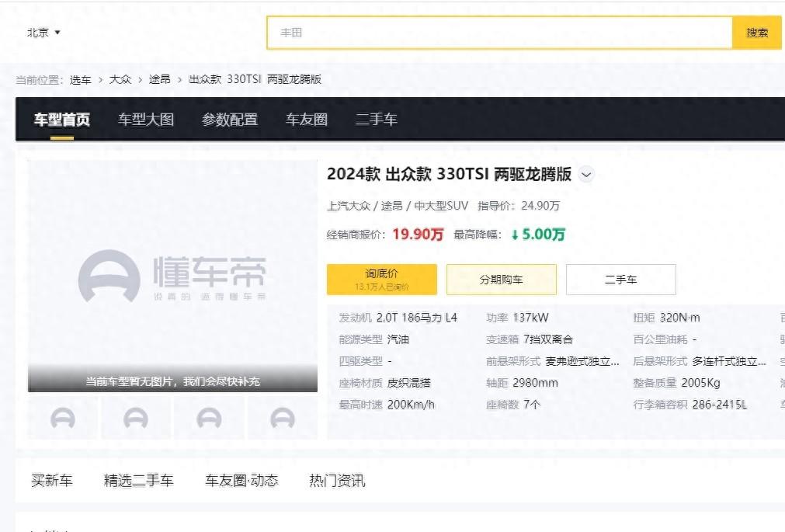
Task: Open the 大众 breadcrumb link
Action: click(120, 79)
